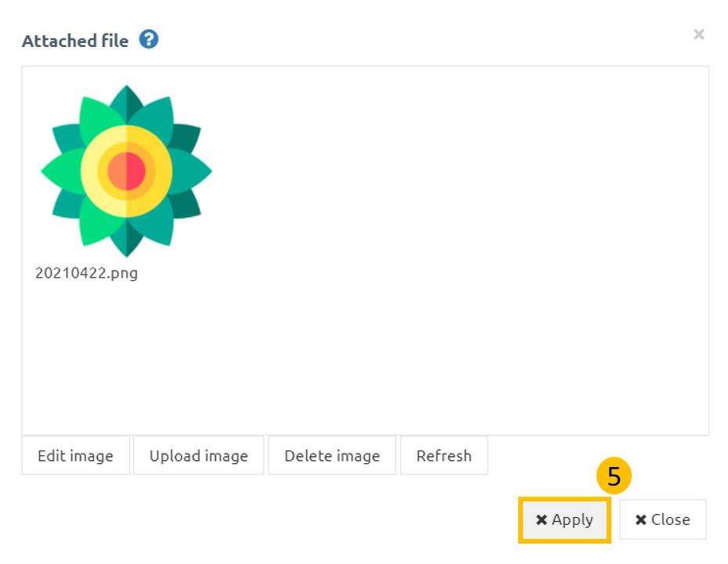Viewport: 728px width, 564px height.
Task: Click the top dark green petal of thumbnail
Action: (127, 103)
